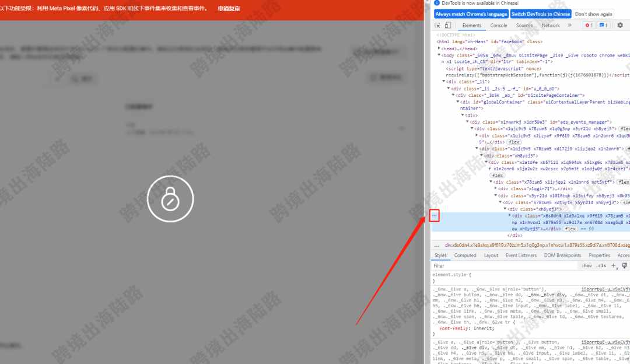Open the DOM Breakpoints pane tab

(562, 255)
